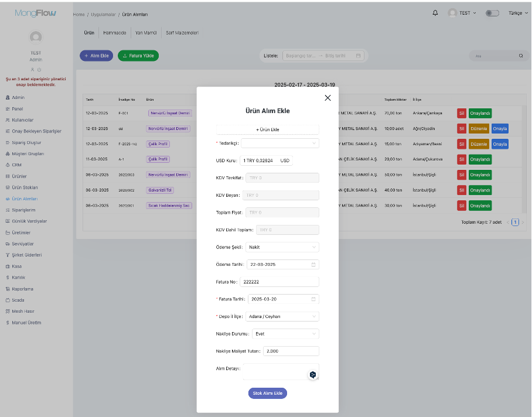Open the Depo İl İlçe dropdown

pyautogui.click(x=282, y=316)
